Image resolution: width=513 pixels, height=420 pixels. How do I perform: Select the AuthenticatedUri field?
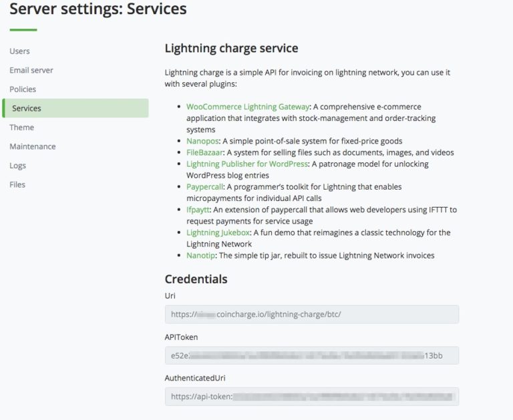(312, 397)
